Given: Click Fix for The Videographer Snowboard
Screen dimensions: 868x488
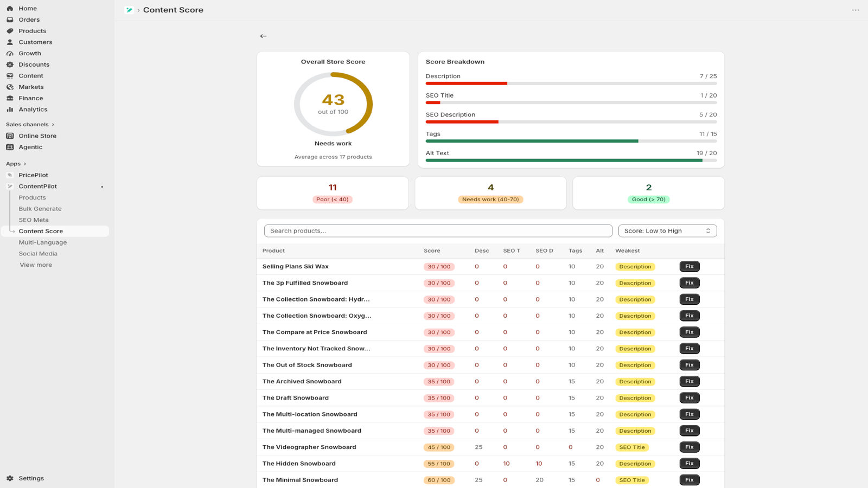Looking at the screenshot, I should pos(689,447).
